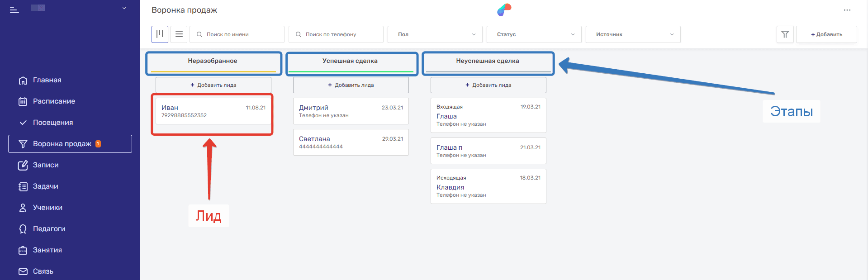Go to Главная in sidebar
The height and width of the screenshot is (280, 868).
[47, 80]
